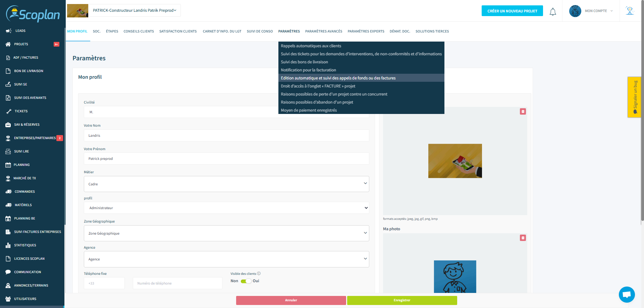Select the Planning sidebar icon

[22, 165]
